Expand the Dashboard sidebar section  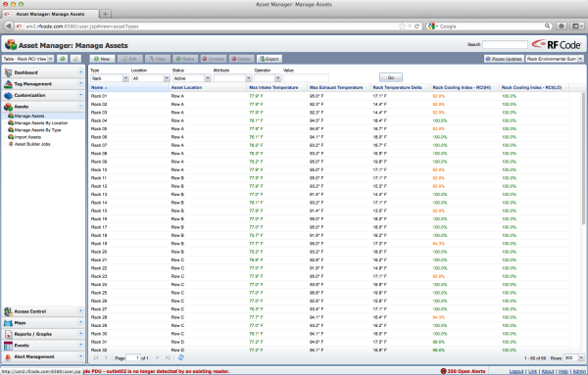(80, 71)
